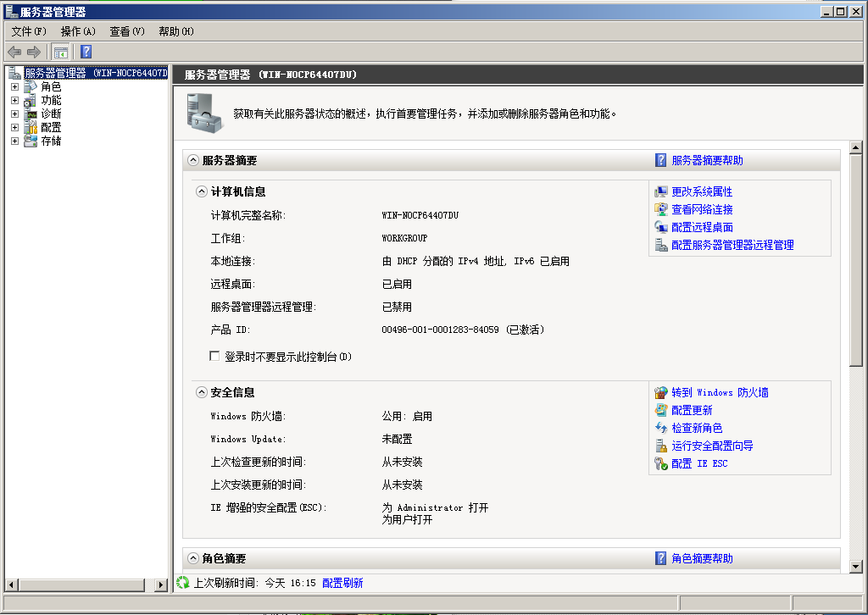Click the help icon next to 服务器摘要帮助
This screenshot has width=868, height=615.
(x=660, y=160)
